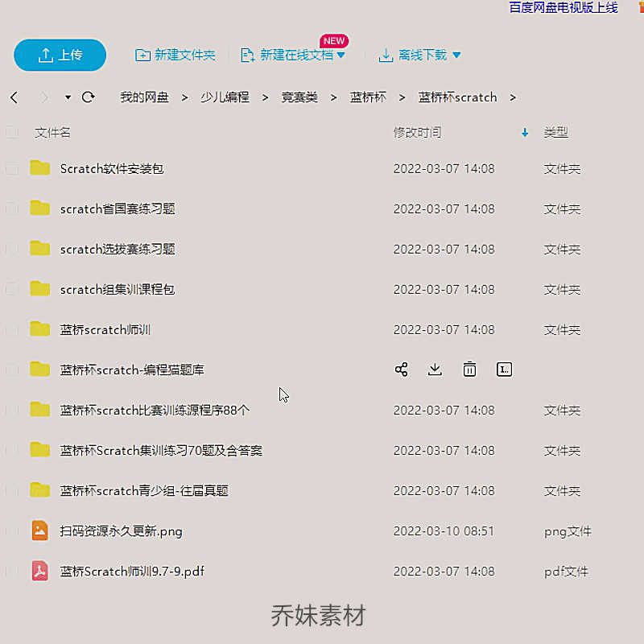Sort by 类型 column header

pyautogui.click(x=555, y=133)
